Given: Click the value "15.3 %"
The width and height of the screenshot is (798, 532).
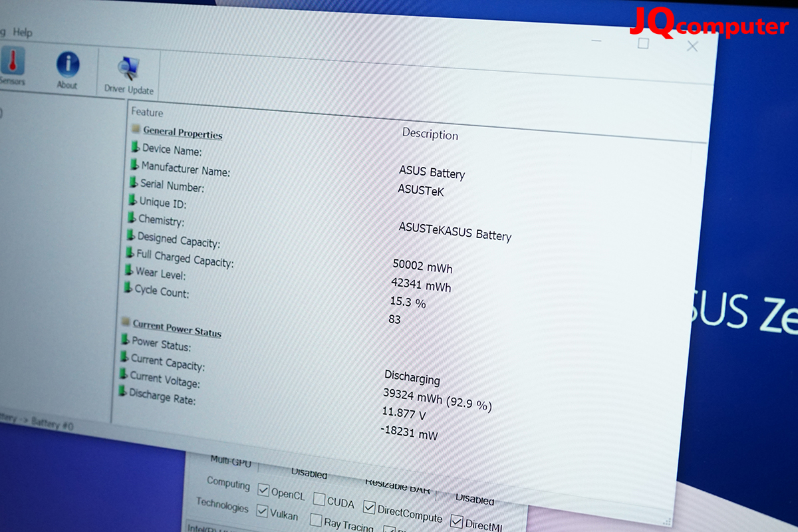Looking at the screenshot, I should tap(408, 303).
